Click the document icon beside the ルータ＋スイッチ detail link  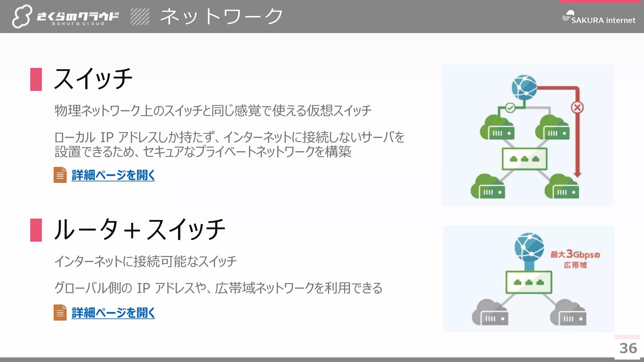(60, 312)
